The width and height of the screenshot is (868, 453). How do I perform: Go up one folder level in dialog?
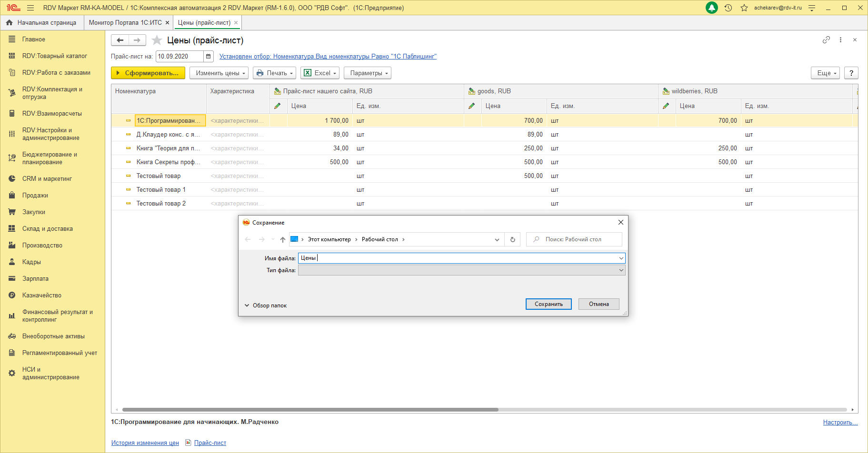click(283, 239)
